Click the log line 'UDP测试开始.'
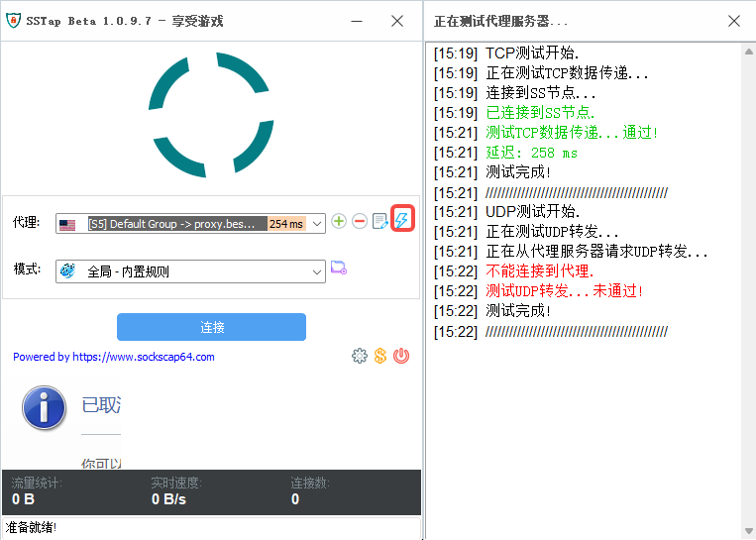This screenshot has width=756, height=540. coord(533,212)
